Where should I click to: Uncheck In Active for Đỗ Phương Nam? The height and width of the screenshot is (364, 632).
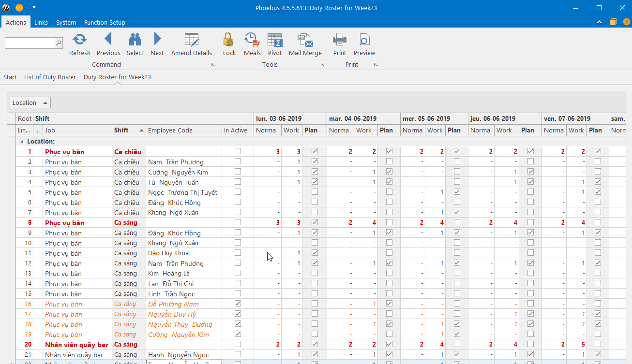click(238, 304)
